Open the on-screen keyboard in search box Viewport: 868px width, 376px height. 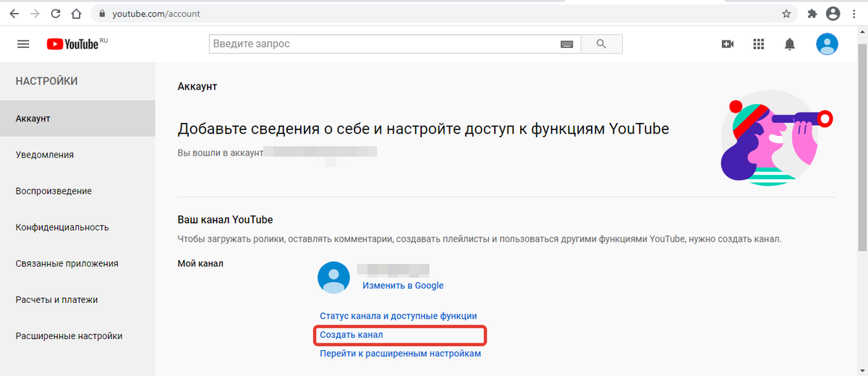567,44
